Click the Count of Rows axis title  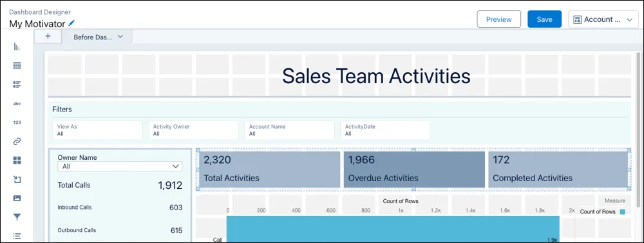tap(401, 201)
